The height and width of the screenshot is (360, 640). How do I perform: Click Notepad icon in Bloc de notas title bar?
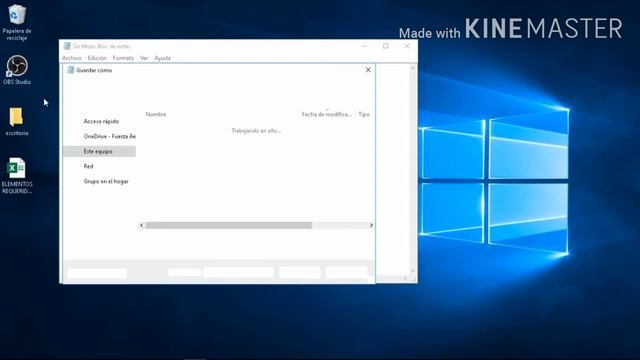67,46
